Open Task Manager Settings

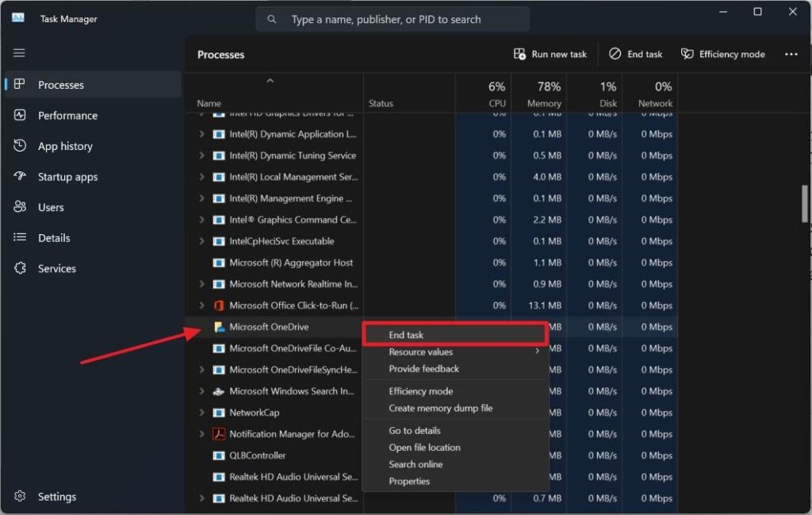click(x=57, y=497)
